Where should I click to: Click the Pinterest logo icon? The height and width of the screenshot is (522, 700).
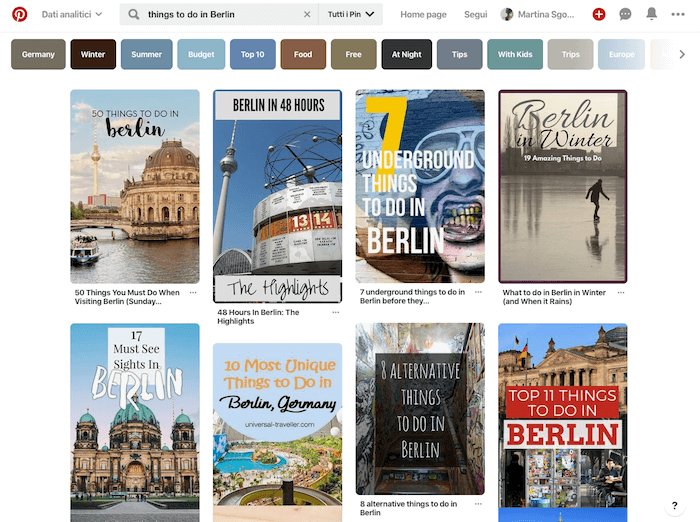19,14
